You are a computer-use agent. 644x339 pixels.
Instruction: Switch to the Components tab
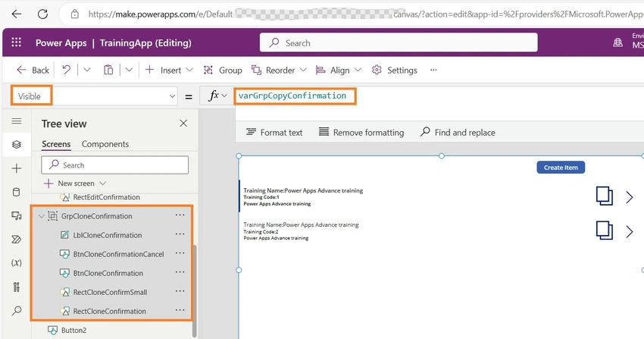(x=105, y=144)
